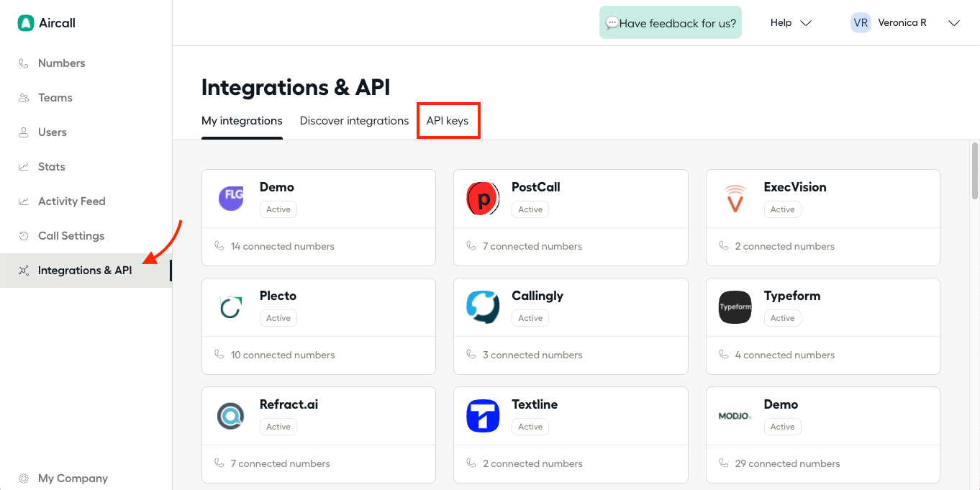Click the Integrations & API sidebar icon
980x490 pixels.
[x=24, y=271]
